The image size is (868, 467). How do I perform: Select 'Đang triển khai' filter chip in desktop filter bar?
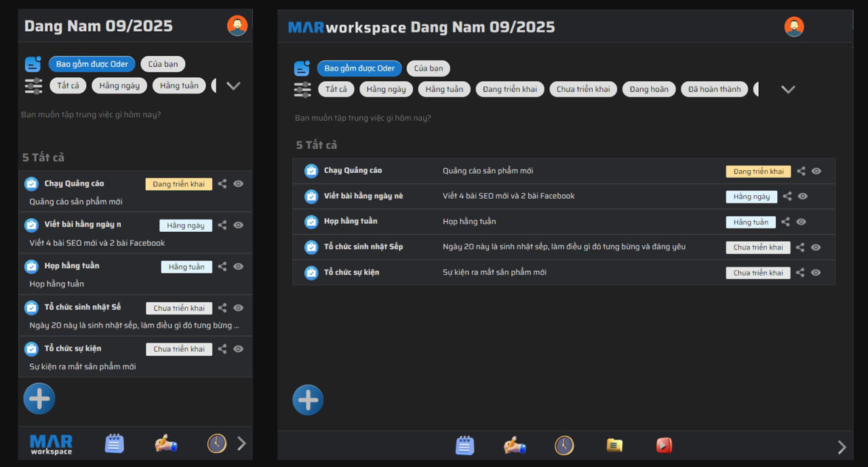pyautogui.click(x=510, y=89)
